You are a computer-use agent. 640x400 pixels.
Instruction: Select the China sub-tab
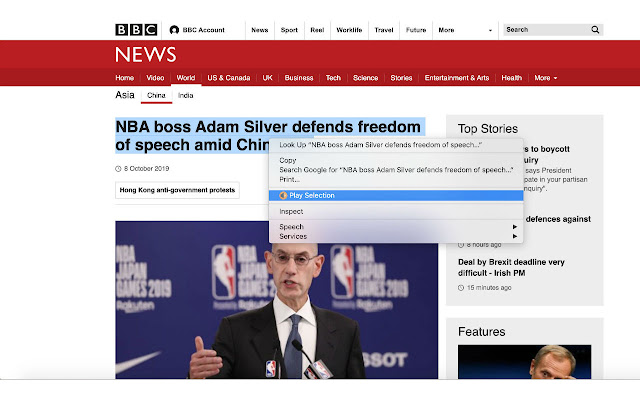[156, 96]
